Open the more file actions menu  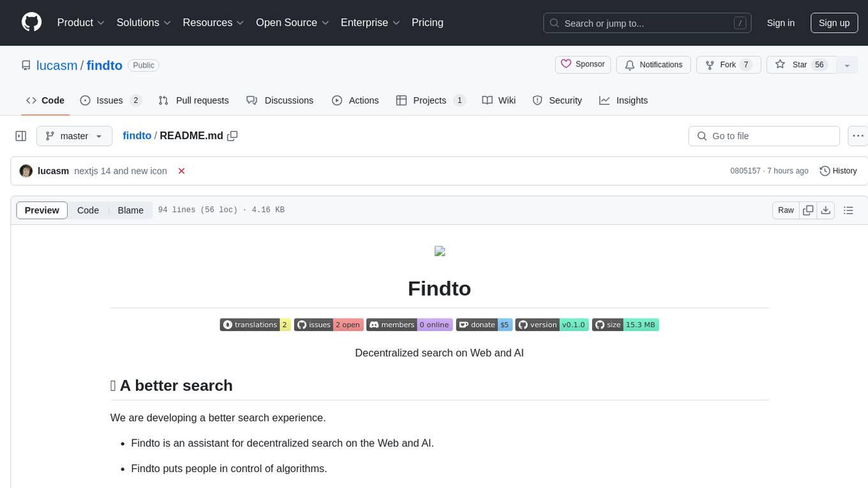[x=858, y=136]
